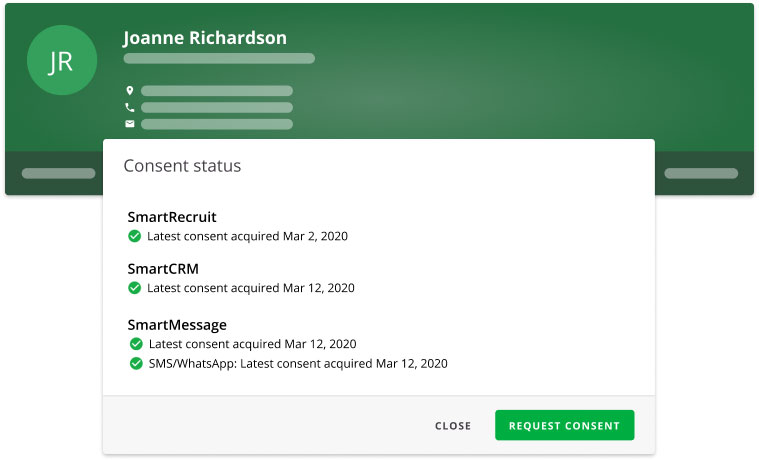Click the placeholder line next to the email icon
759x460 pixels.
pos(216,124)
